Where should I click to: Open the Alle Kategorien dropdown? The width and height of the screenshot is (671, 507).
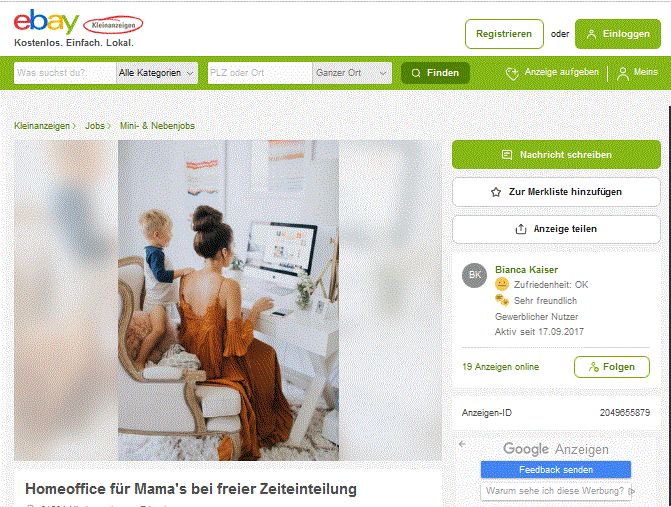click(x=157, y=73)
